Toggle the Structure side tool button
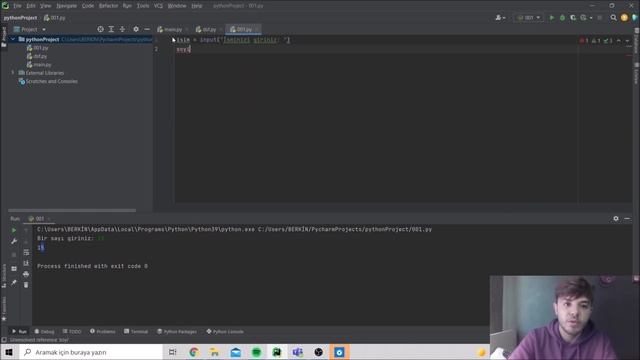This screenshot has height=360, width=640. (x=4, y=276)
